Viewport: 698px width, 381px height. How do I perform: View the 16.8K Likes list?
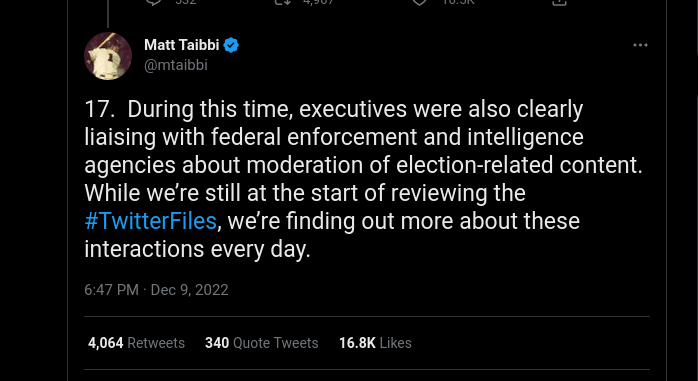pyautogui.click(x=375, y=343)
